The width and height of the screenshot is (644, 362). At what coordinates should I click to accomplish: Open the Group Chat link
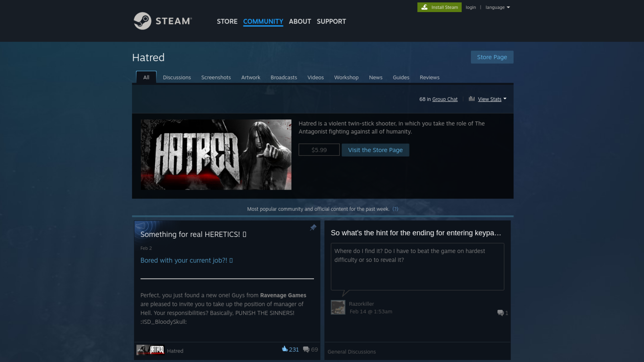click(x=445, y=99)
